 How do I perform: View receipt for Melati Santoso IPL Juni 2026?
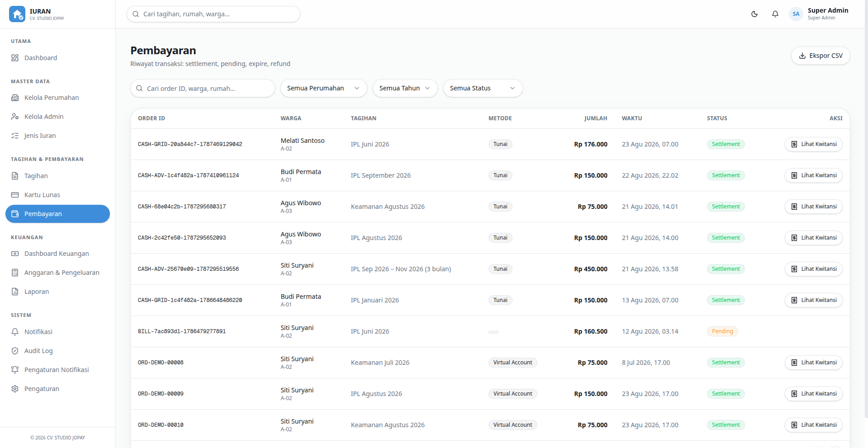pyautogui.click(x=813, y=144)
